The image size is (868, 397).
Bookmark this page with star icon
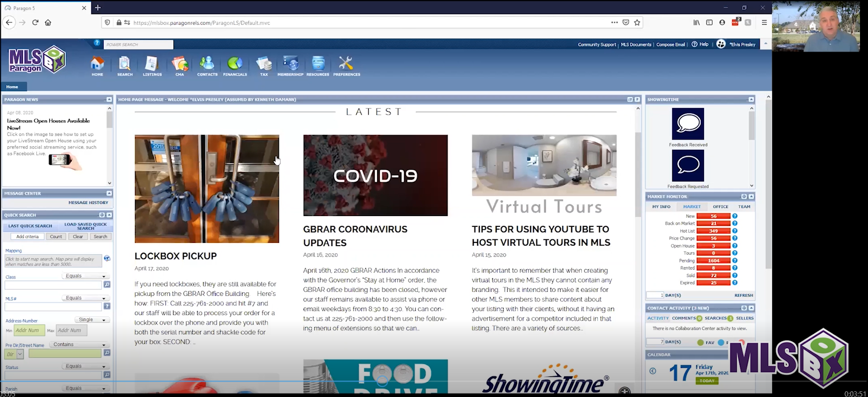[637, 23]
